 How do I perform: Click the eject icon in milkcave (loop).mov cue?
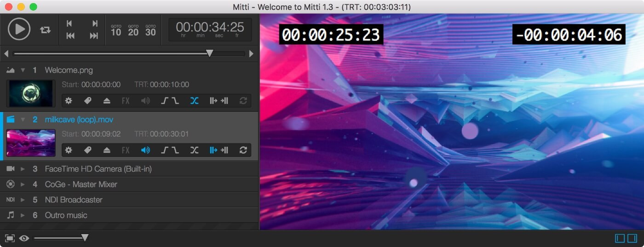point(107,150)
